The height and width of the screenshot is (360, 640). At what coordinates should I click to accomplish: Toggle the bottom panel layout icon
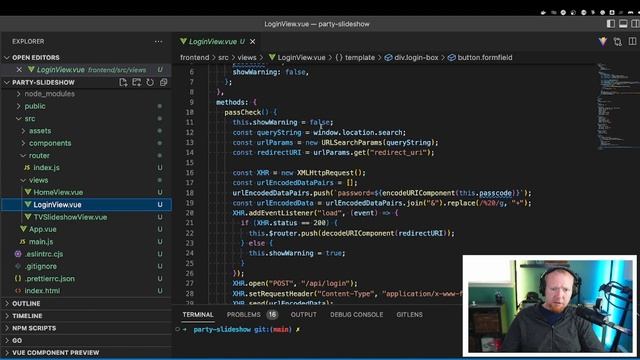point(623,24)
